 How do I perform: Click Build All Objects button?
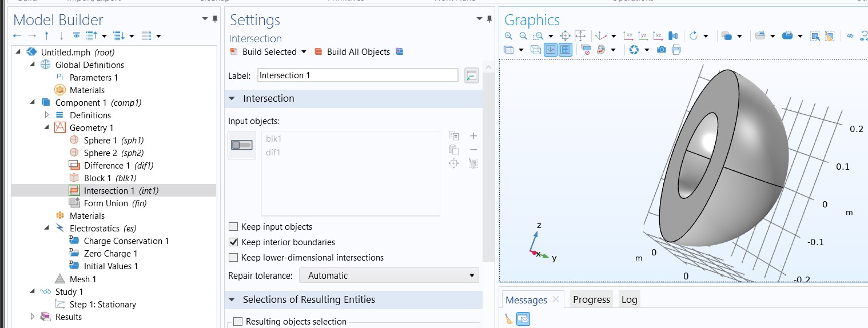click(352, 52)
